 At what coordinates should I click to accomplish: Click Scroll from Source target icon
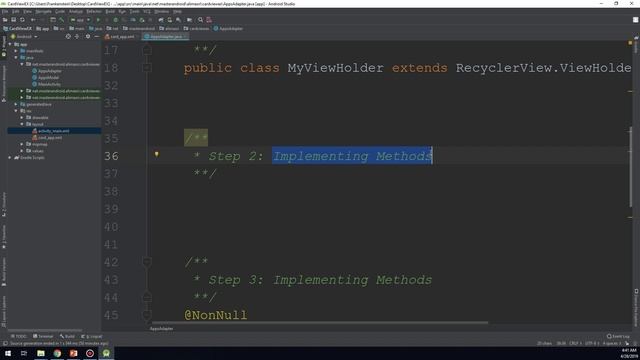click(x=68, y=36)
